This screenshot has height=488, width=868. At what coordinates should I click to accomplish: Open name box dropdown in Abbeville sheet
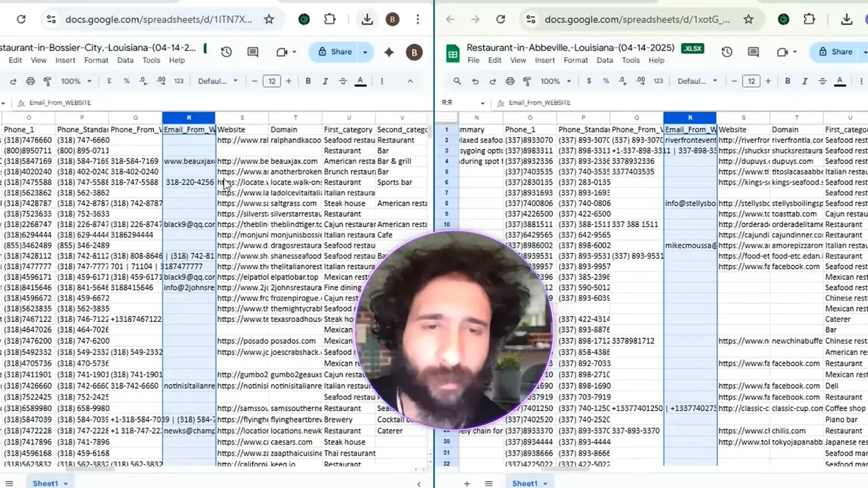point(482,103)
